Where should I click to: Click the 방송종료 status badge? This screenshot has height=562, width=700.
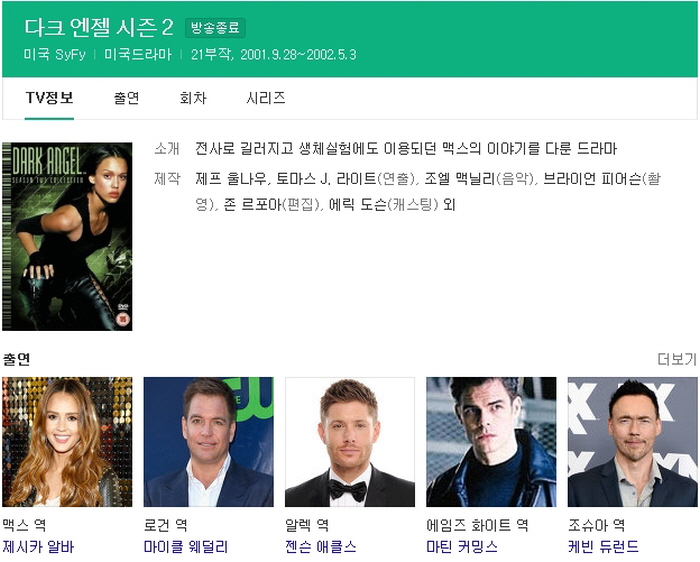pos(215,28)
